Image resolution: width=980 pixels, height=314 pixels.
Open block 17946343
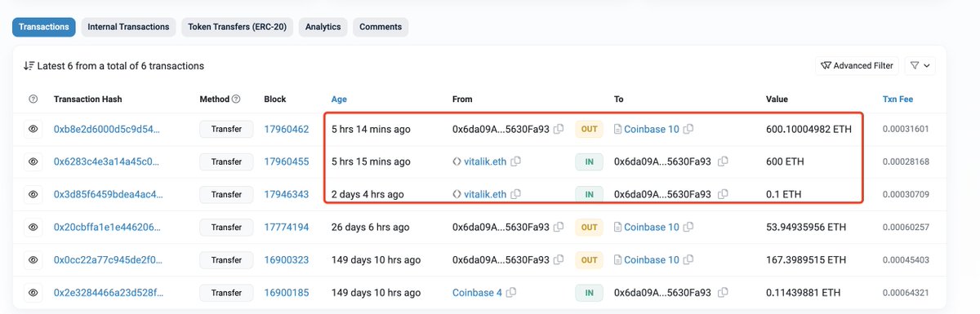[x=287, y=194]
